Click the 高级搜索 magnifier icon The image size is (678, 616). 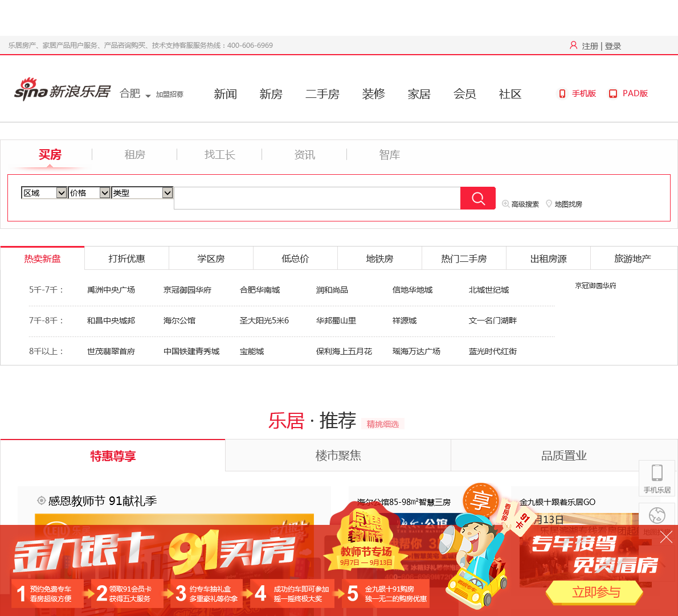(505, 203)
